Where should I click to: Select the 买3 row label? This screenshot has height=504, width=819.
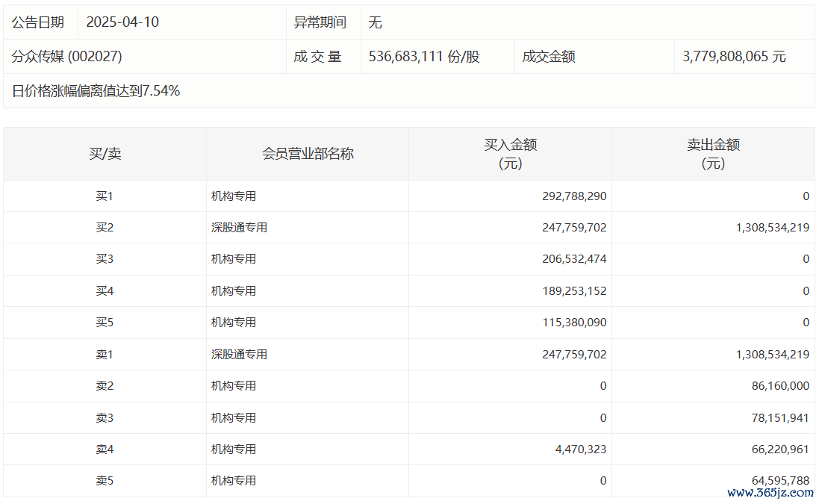105,258
